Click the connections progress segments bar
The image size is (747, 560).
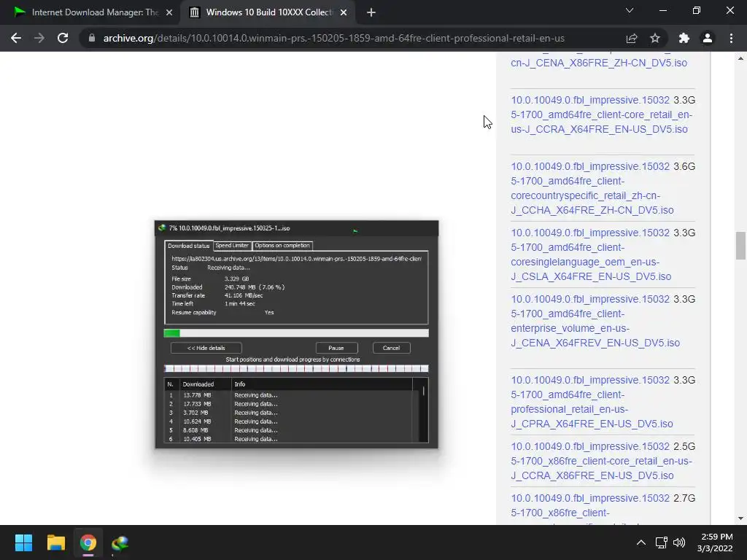pyautogui.click(x=296, y=368)
